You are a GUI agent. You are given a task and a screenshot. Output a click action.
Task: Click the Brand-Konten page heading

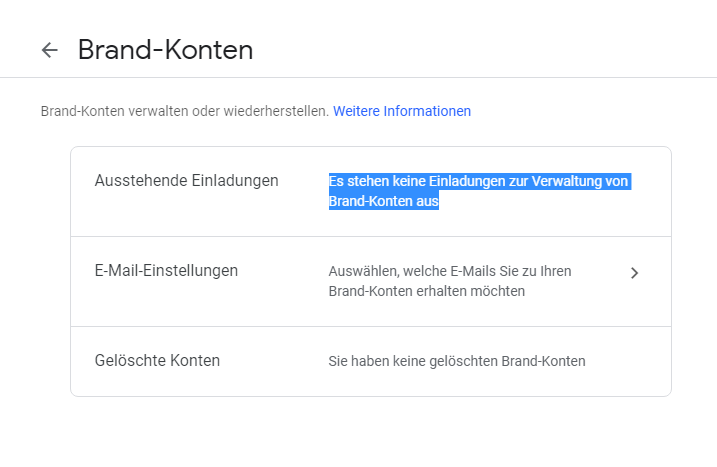[165, 49]
